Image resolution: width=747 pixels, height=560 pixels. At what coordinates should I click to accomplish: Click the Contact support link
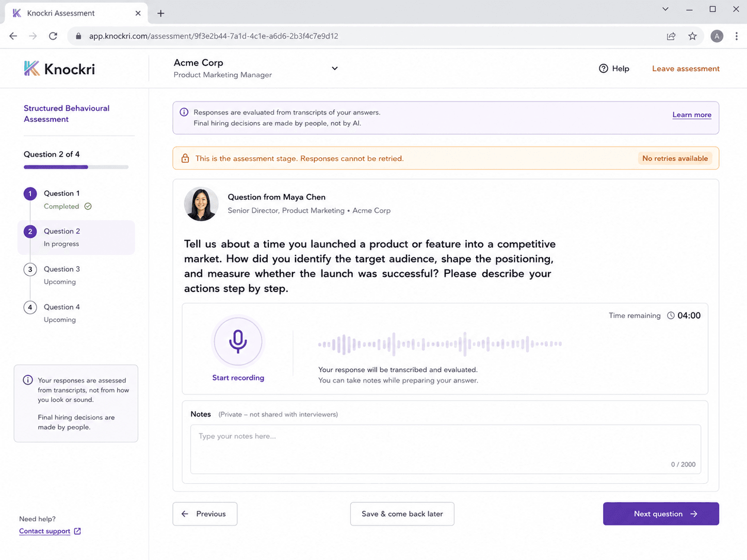tap(44, 531)
